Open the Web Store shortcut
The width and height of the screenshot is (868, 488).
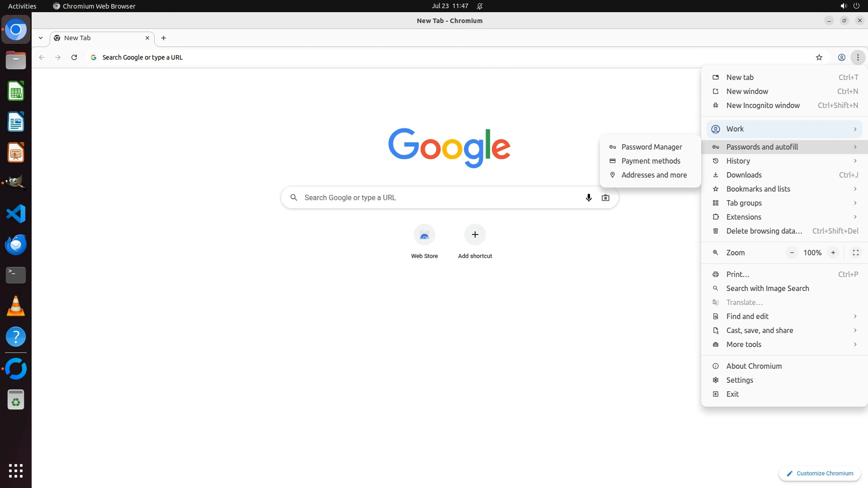coord(424,235)
